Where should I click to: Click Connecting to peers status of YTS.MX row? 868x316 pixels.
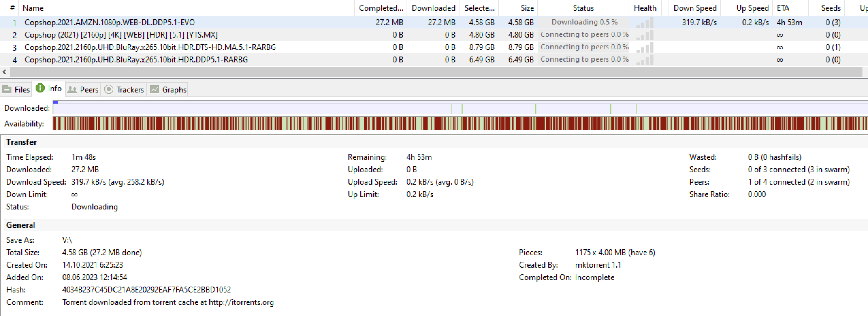[x=584, y=35]
